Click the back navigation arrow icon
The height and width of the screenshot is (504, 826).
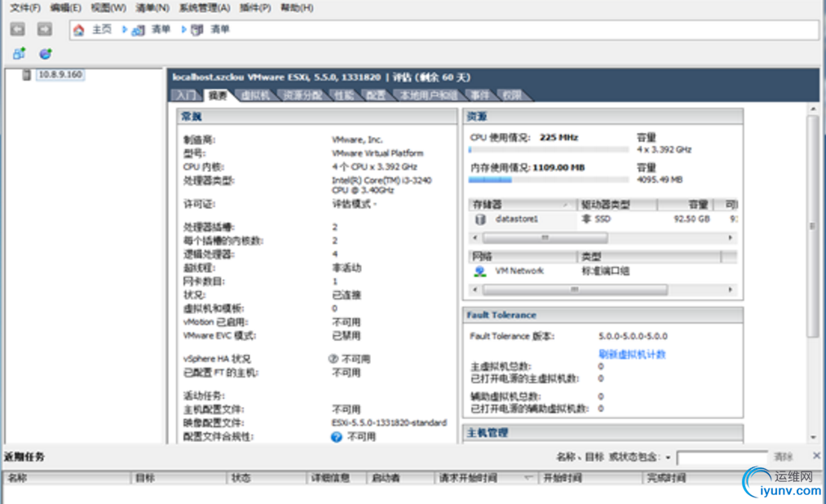(x=16, y=29)
